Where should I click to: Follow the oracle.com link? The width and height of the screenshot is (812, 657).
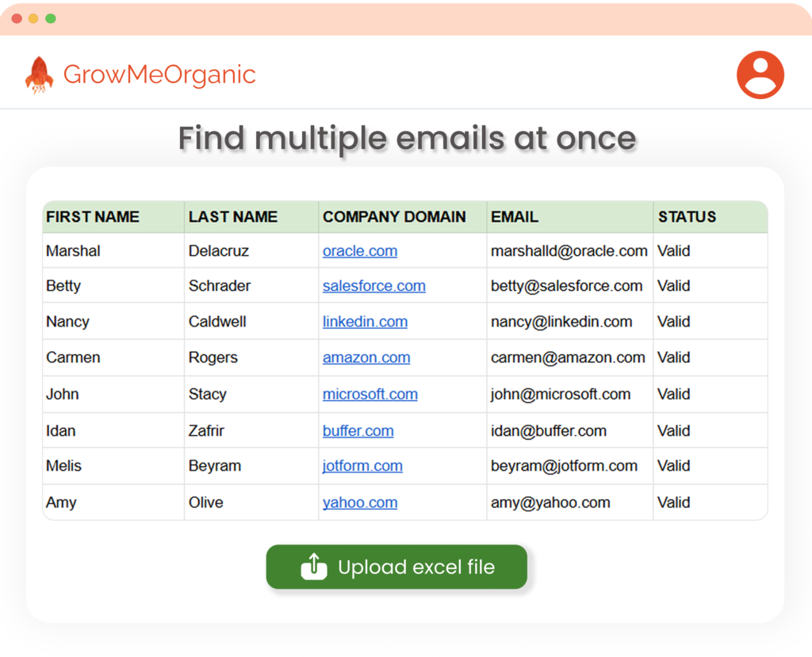tap(360, 250)
